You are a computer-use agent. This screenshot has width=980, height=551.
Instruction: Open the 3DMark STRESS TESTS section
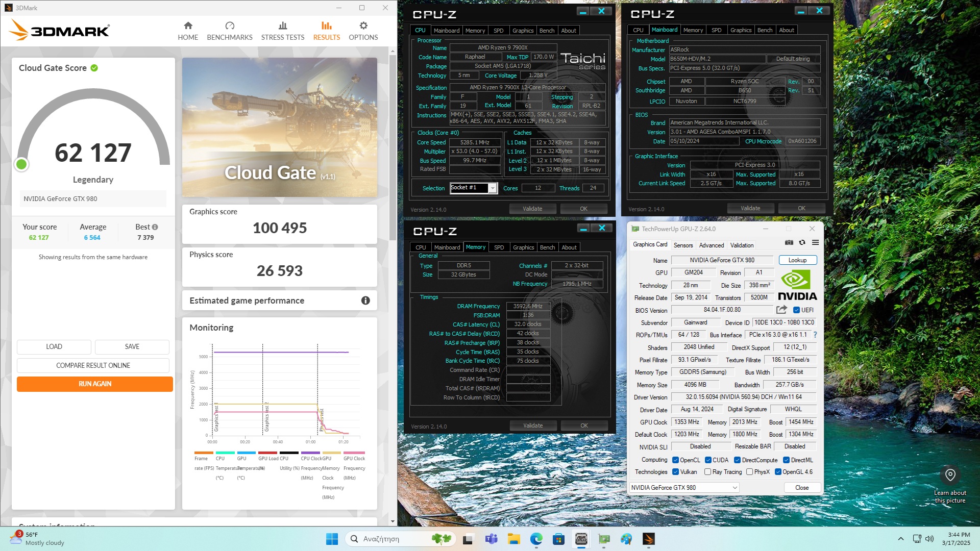tap(283, 31)
